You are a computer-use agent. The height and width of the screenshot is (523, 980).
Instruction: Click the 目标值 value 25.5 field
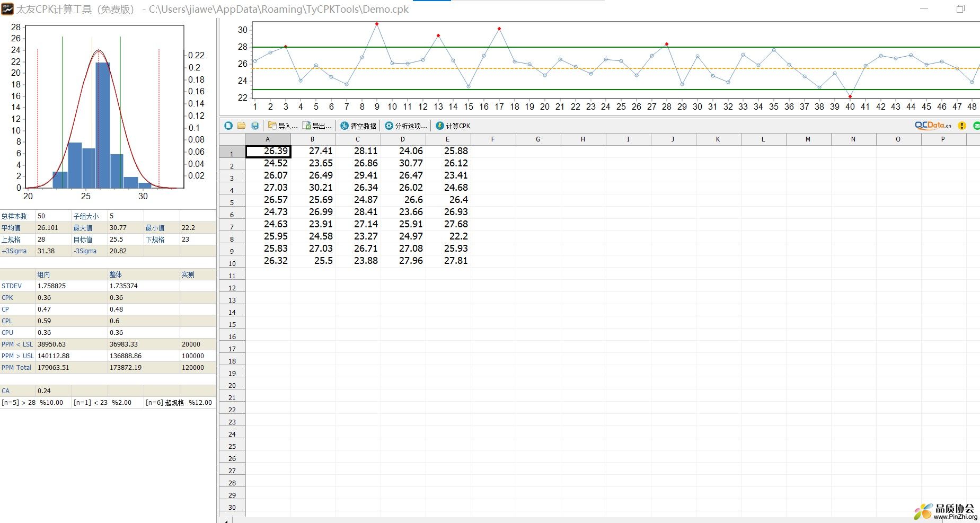click(126, 240)
